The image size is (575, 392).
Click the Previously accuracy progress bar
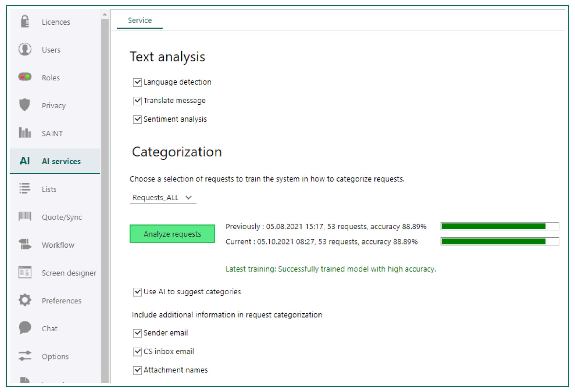click(x=500, y=226)
